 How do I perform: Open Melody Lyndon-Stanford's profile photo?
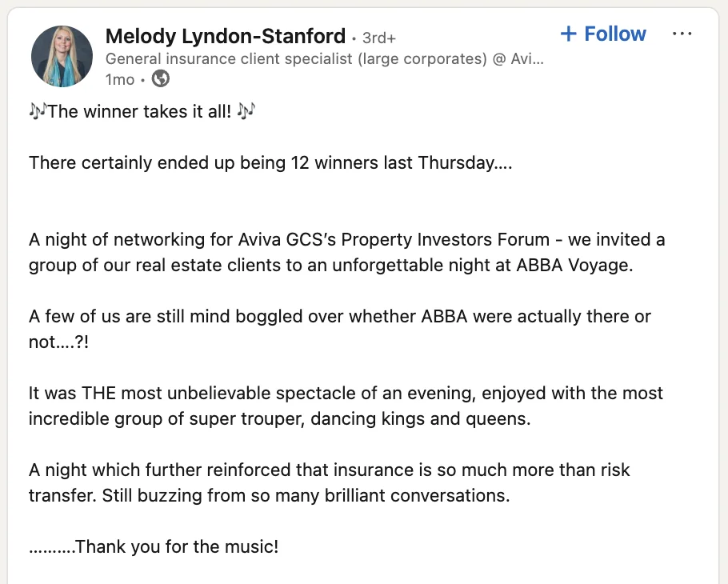point(62,55)
